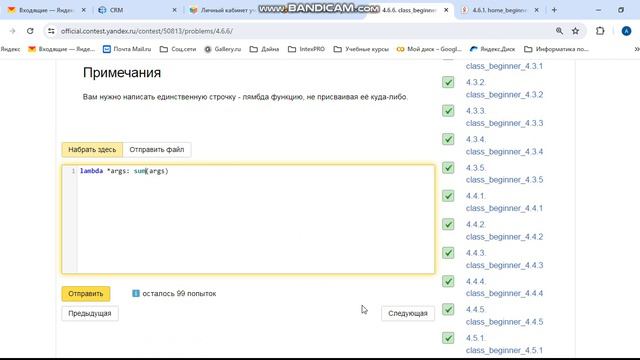
Task: Open problem class_beginner_4.3.2
Action: [504, 89]
